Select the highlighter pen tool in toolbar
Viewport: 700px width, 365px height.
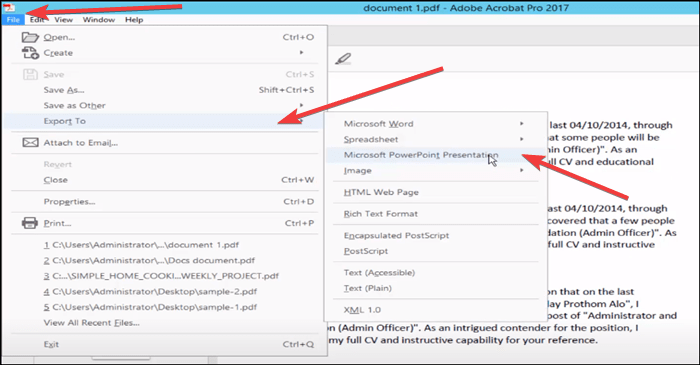(343, 59)
